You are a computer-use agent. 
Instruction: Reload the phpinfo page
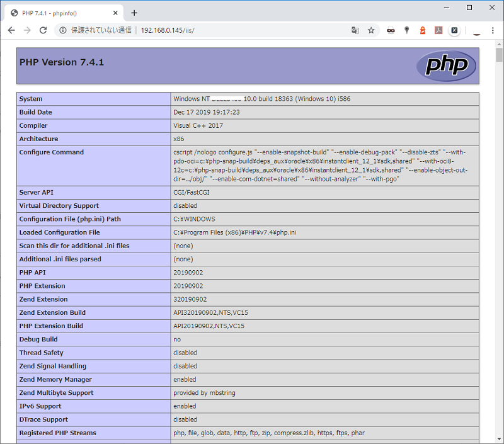click(x=43, y=30)
